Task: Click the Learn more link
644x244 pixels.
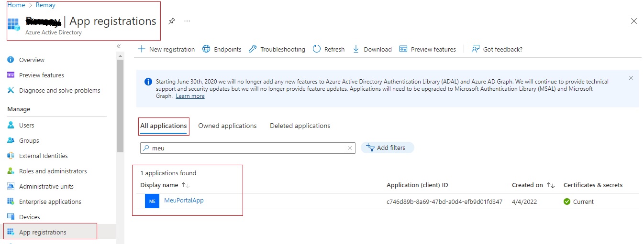Action: (190, 96)
